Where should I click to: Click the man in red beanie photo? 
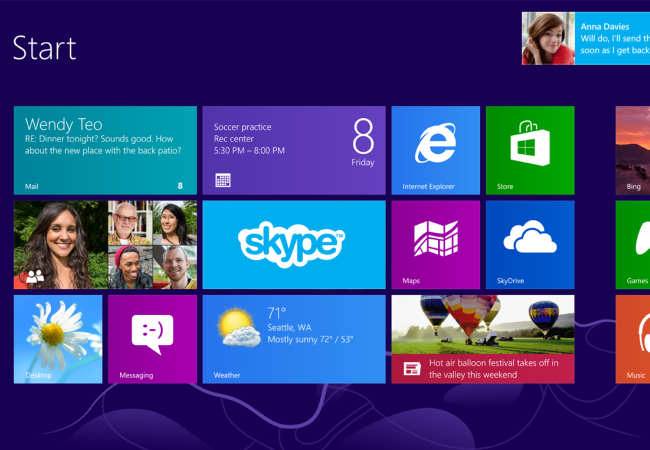pyautogui.click(x=131, y=267)
